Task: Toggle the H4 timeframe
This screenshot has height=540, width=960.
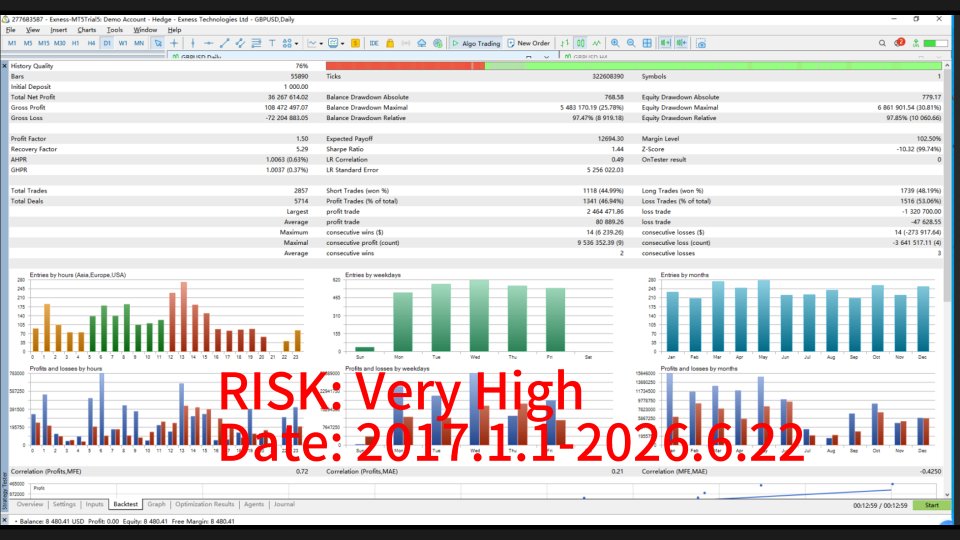Action: coord(91,43)
